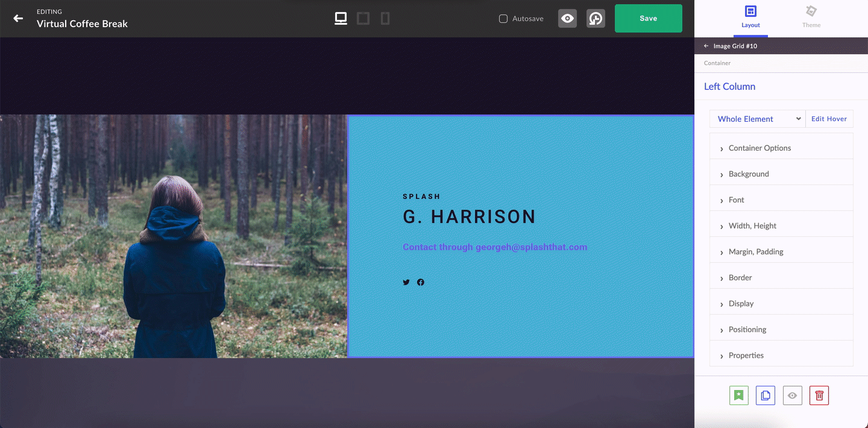Open the Layout tab

pyautogui.click(x=750, y=18)
